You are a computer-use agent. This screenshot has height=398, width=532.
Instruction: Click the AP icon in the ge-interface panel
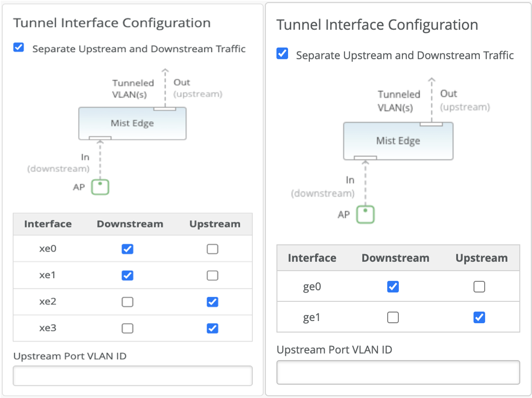tap(365, 214)
